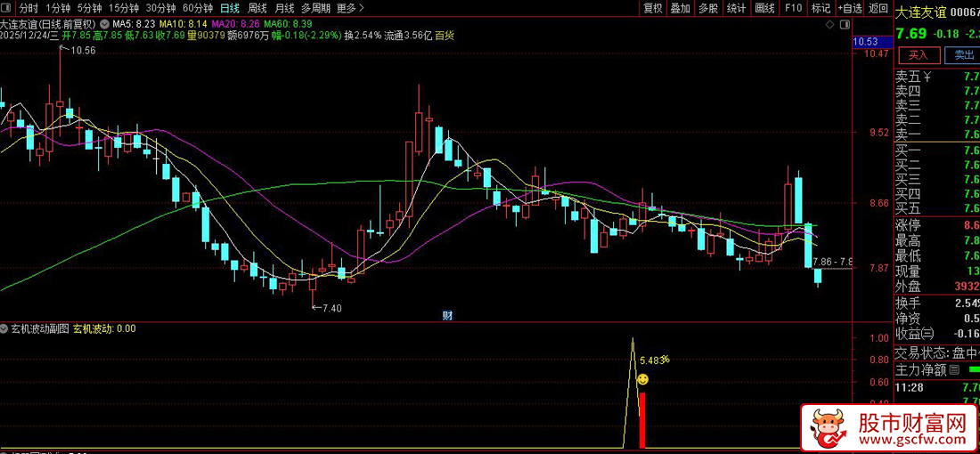
Task: Click the 涨停 limit-up price row
Action: [x=937, y=225]
